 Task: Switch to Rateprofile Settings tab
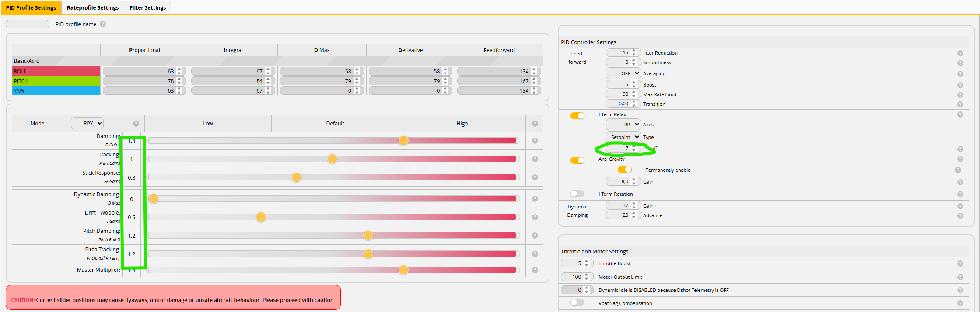93,8
